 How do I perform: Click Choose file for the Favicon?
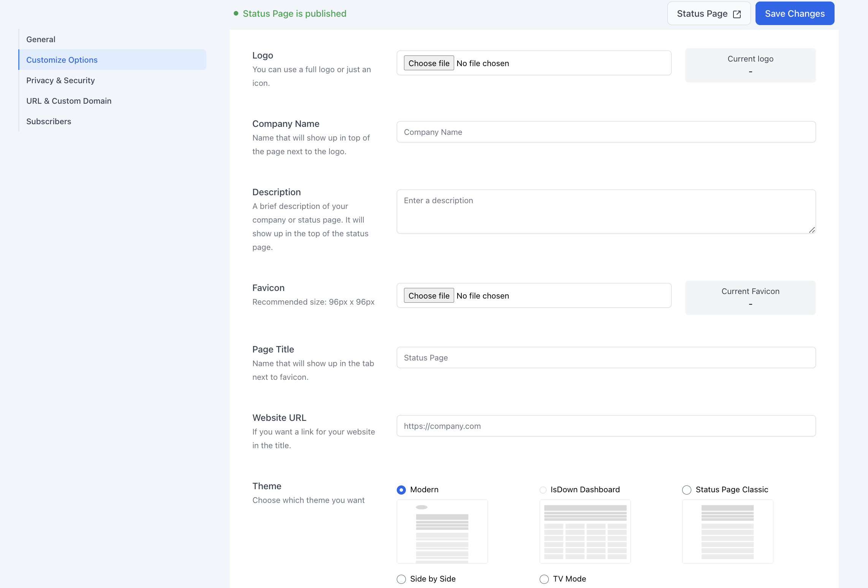coord(428,296)
